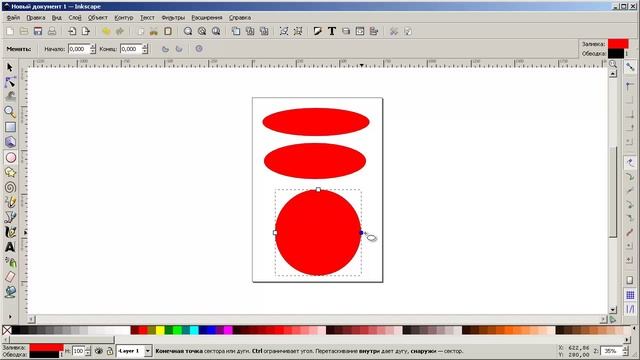Screen dimensions: 640x360
Task: Click make whole ellipse button
Action: [199, 49]
